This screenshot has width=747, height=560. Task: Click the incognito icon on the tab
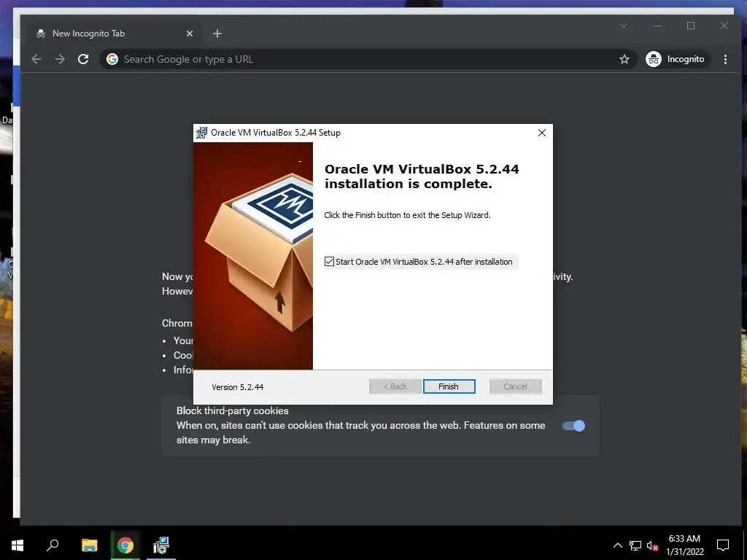pos(41,34)
